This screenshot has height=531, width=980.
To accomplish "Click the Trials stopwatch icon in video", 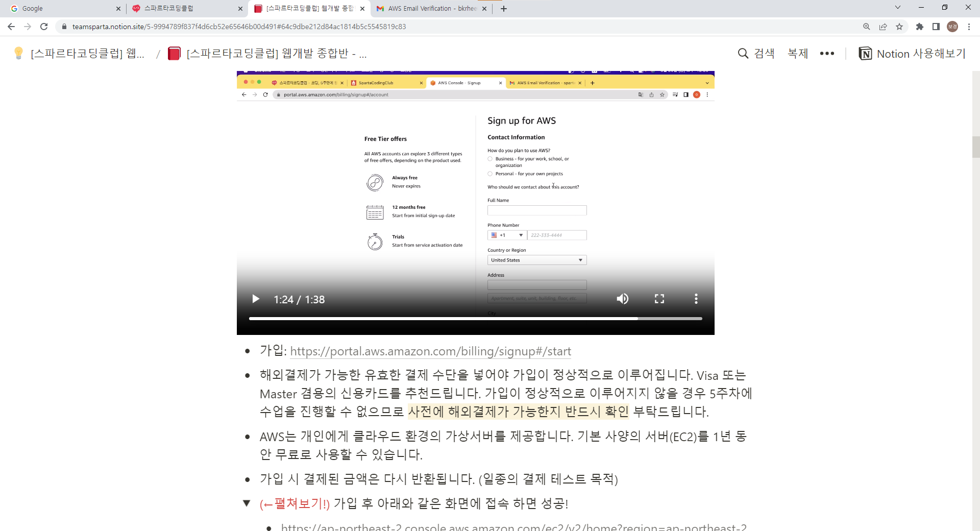I will 375,242.
